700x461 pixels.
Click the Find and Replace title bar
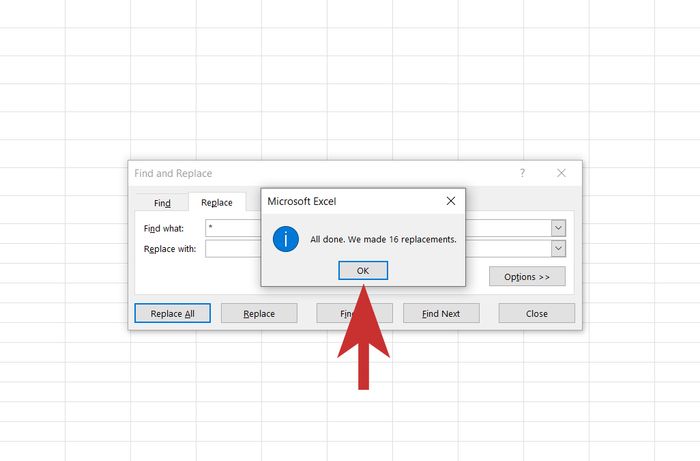[x=355, y=173]
